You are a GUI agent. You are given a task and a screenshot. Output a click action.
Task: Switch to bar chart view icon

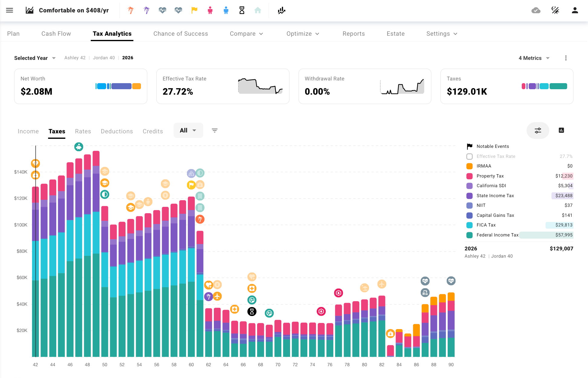[x=561, y=130]
